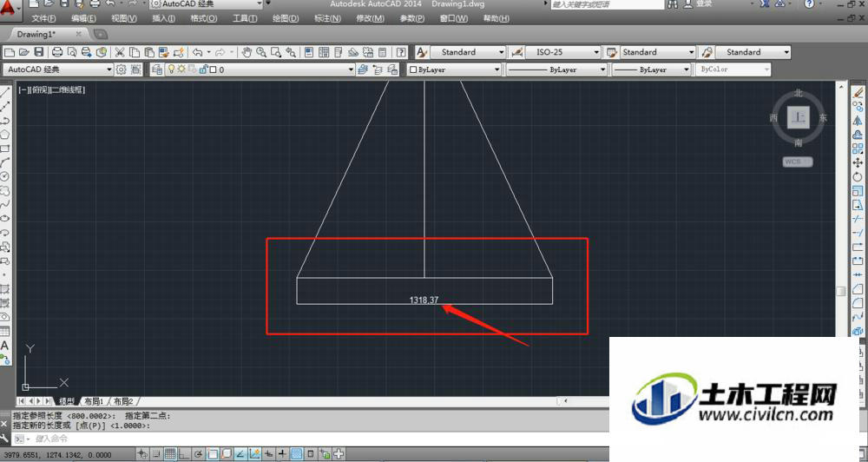Save the drawing with the Save icon
Image resolution: width=868 pixels, height=462 pixels.
point(38,52)
